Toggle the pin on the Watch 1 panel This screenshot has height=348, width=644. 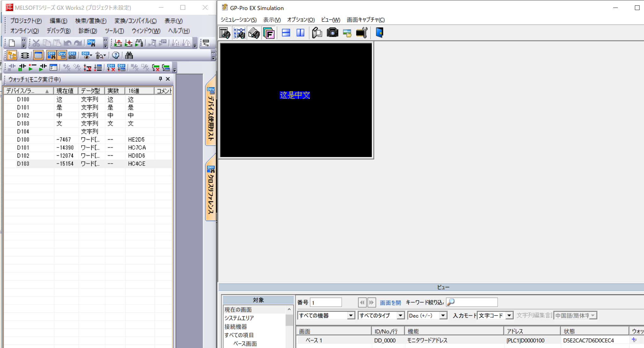[160, 79]
